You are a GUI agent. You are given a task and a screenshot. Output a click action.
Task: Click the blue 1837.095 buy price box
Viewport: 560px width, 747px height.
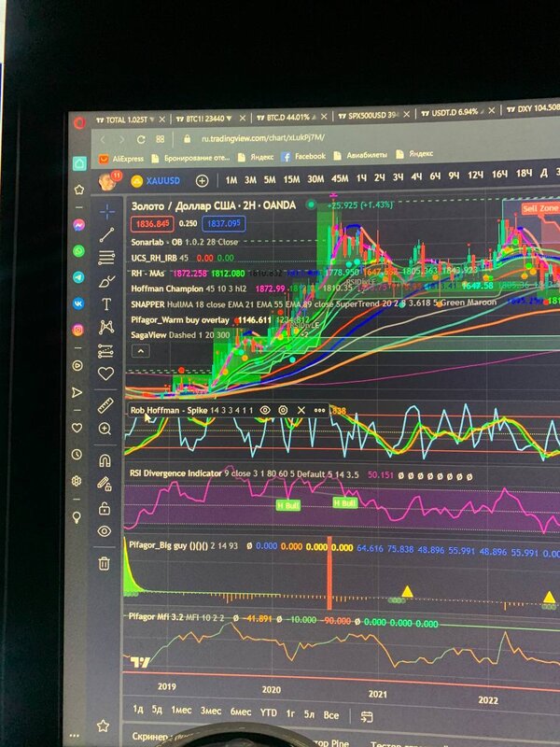point(224,223)
